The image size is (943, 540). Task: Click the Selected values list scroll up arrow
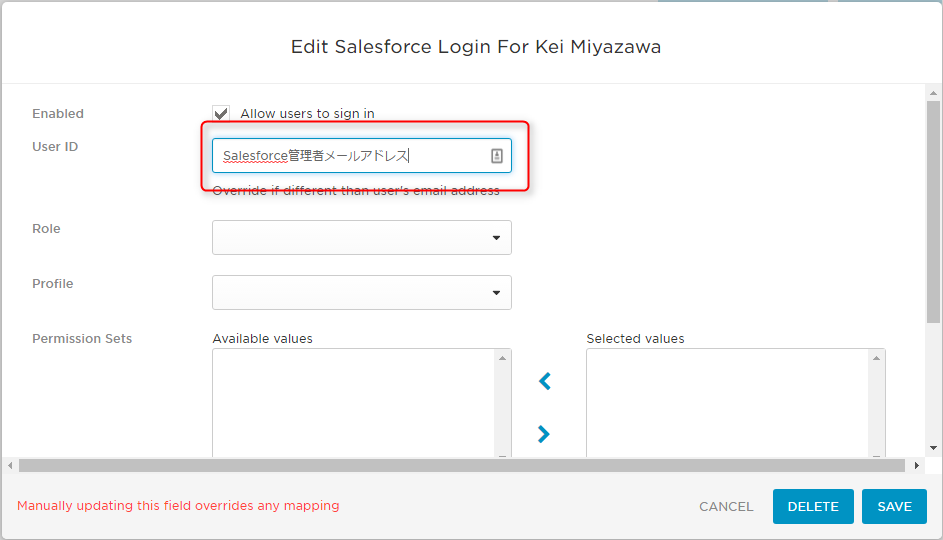(x=877, y=358)
